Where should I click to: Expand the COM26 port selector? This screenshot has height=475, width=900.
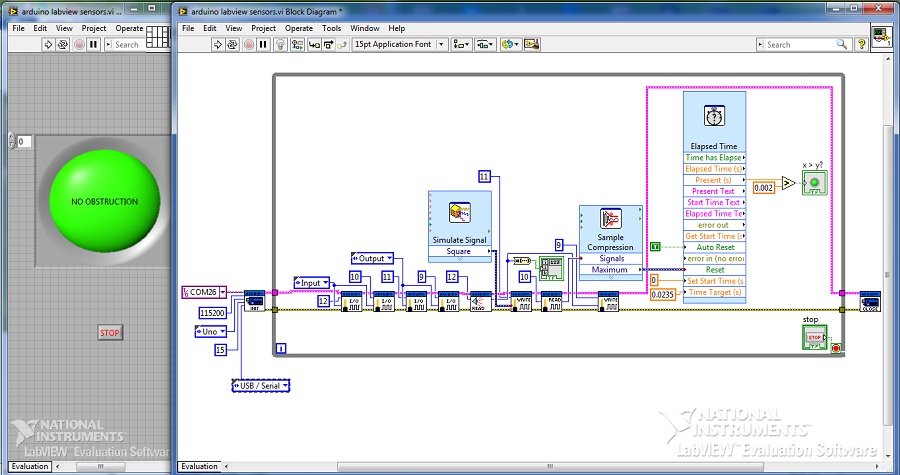click(x=204, y=292)
